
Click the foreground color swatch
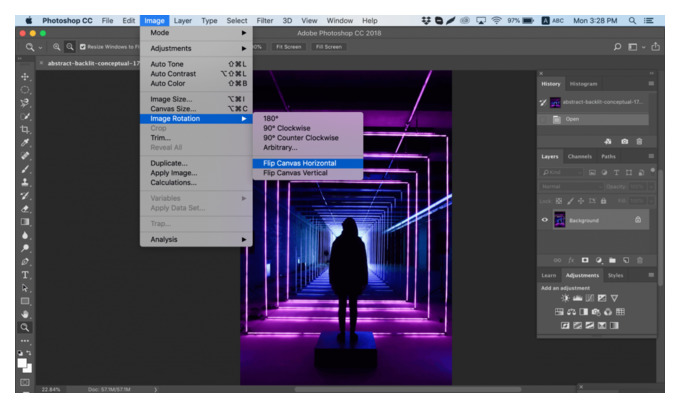tap(22, 363)
